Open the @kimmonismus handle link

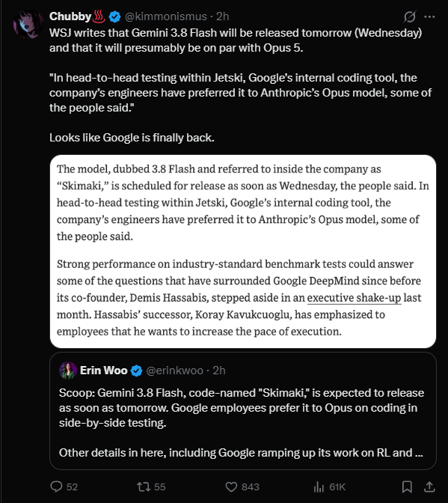point(166,16)
